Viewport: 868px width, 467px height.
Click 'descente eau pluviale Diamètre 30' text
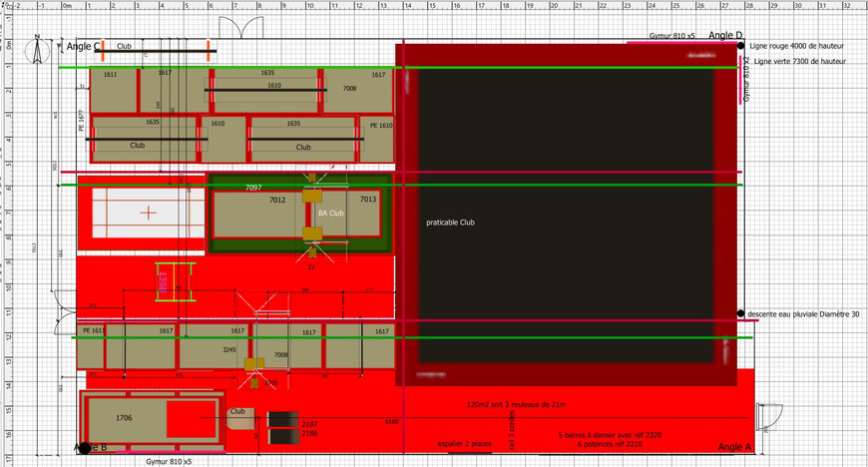click(803, 314)
